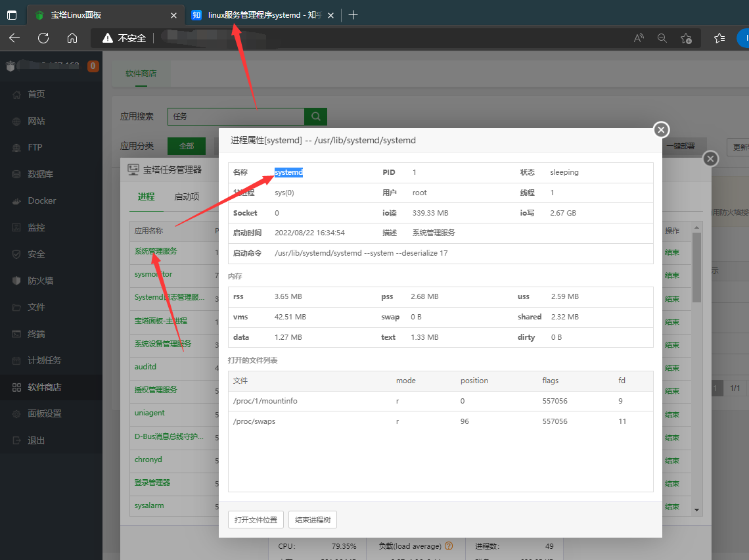Switch to 启动项 tab in task manager
749x560 pixels.
click(187, 197)
